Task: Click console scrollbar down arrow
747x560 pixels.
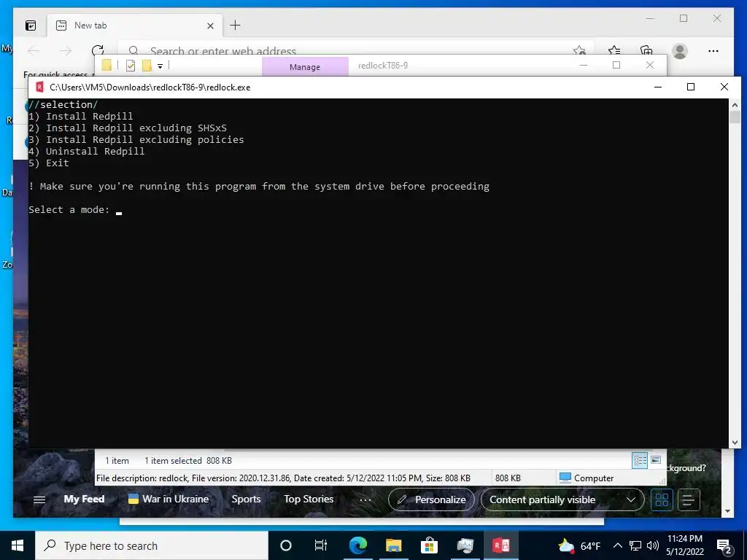Action: [x=735, y=443]
